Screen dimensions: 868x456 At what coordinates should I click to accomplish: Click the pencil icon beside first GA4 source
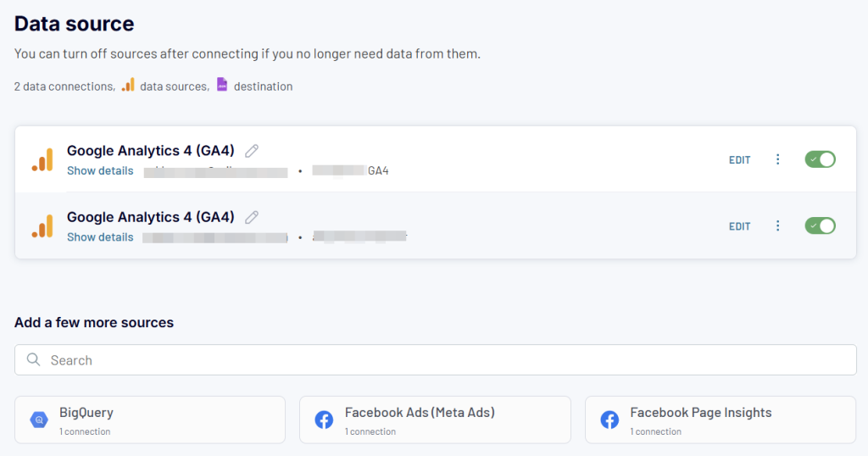(252, 151)
